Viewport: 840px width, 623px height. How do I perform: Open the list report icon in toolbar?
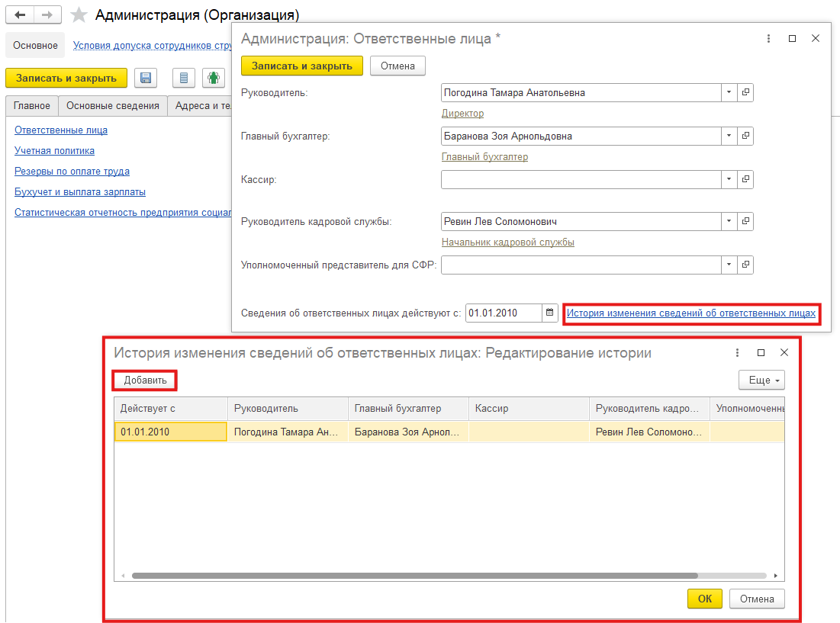tap(184, 78)
